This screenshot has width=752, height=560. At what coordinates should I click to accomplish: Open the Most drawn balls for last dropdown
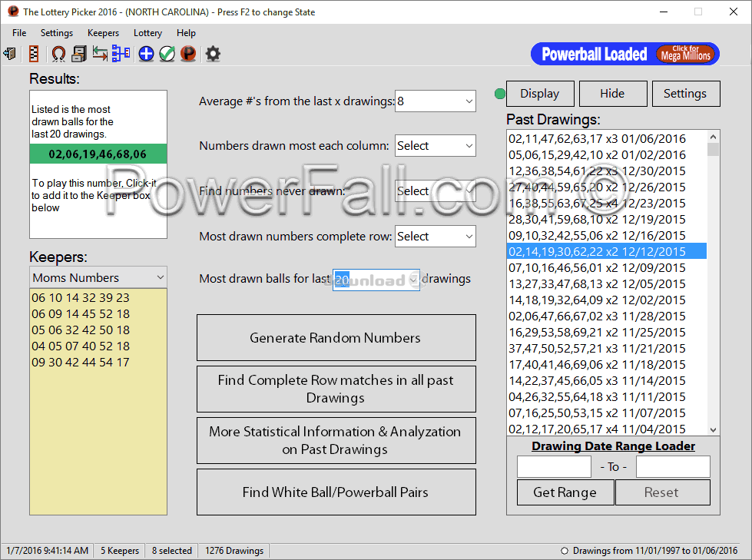coord(413,279)
